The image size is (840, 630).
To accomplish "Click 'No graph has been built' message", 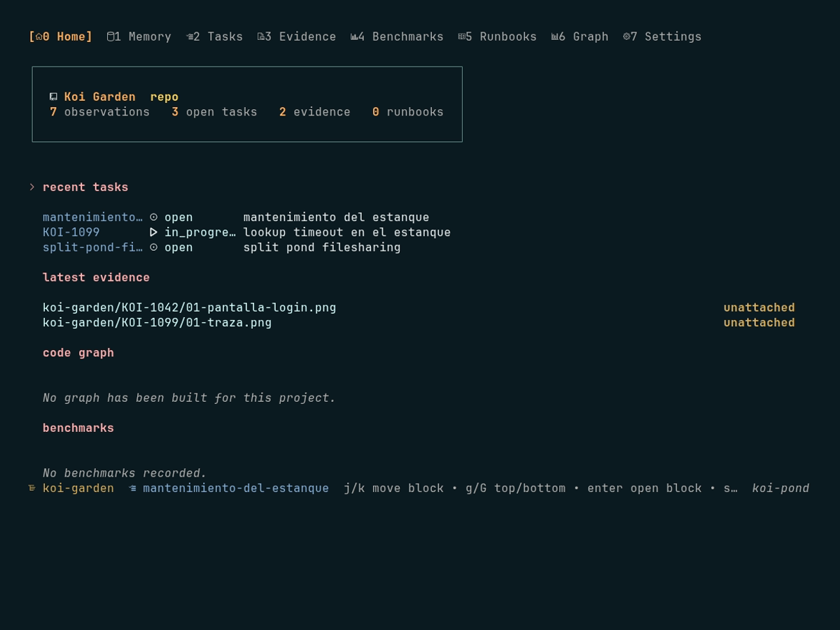I will [x=189, y=398].
